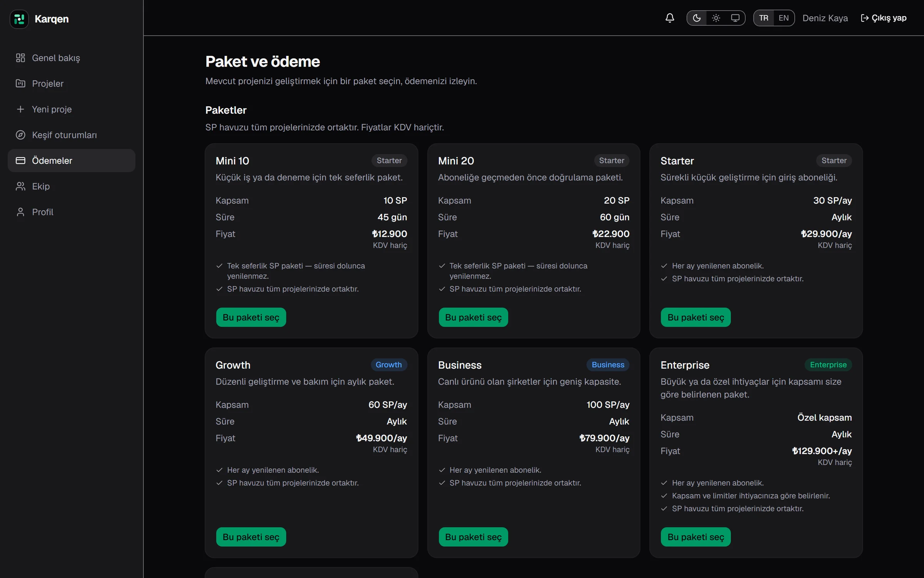Click the green Enterprise badge

pyautogui.click(x=828, y=365)
